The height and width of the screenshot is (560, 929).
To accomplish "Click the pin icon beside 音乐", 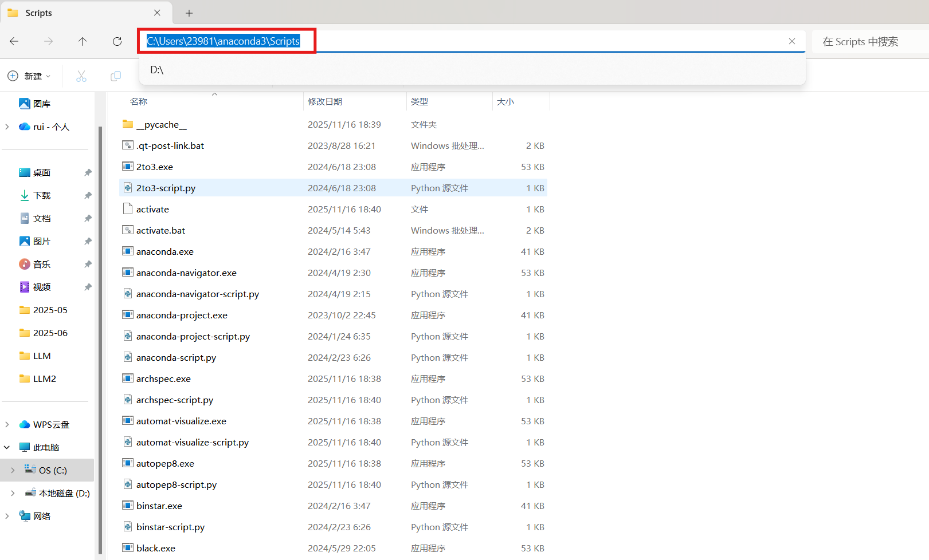I will point(88,264).
